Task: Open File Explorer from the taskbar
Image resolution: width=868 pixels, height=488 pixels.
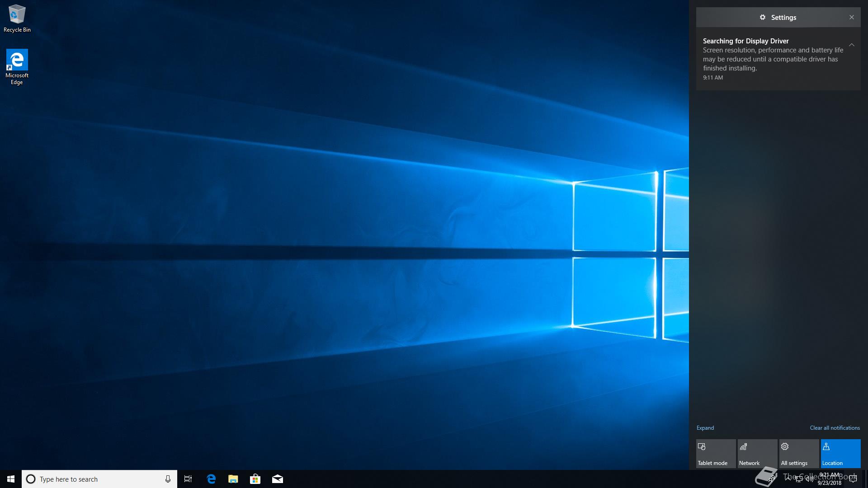Action: pos(233,479)
